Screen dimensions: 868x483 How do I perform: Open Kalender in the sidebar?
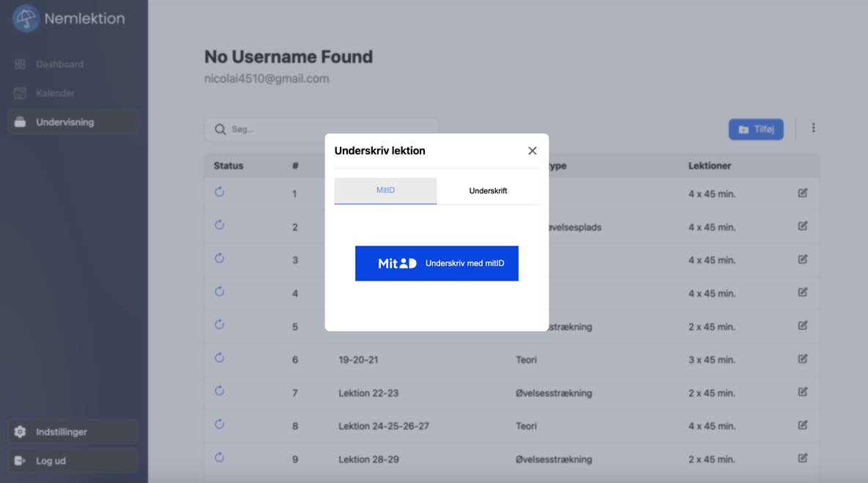coord(55,93)
